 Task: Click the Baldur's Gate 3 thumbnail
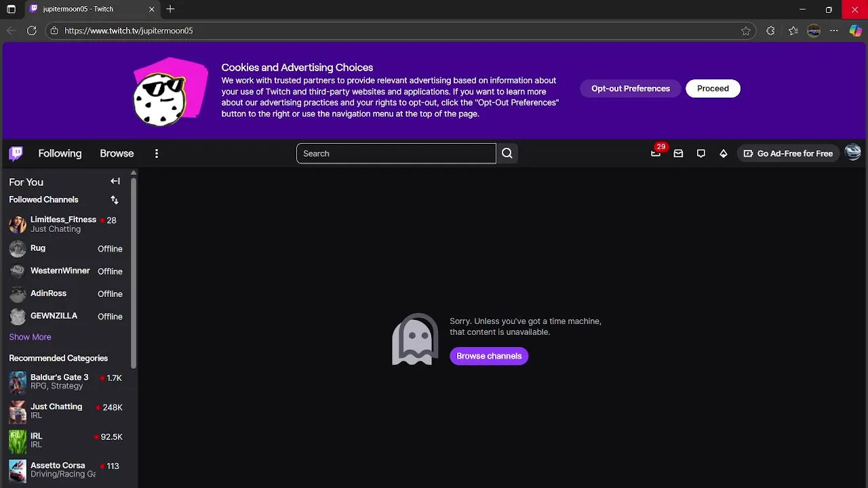[18, 382]
